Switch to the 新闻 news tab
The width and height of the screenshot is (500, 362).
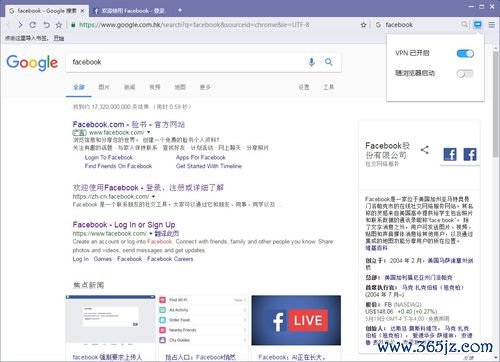[x=130, y=87]
